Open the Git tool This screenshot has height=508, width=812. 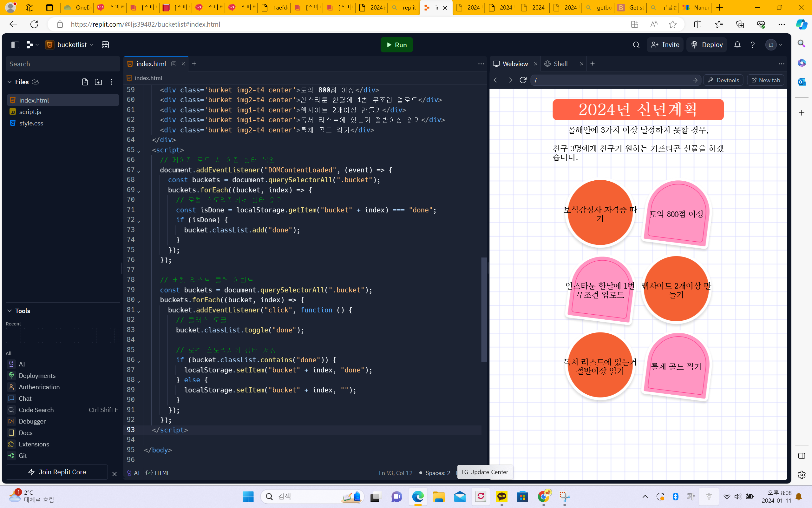tap(63, 456)
